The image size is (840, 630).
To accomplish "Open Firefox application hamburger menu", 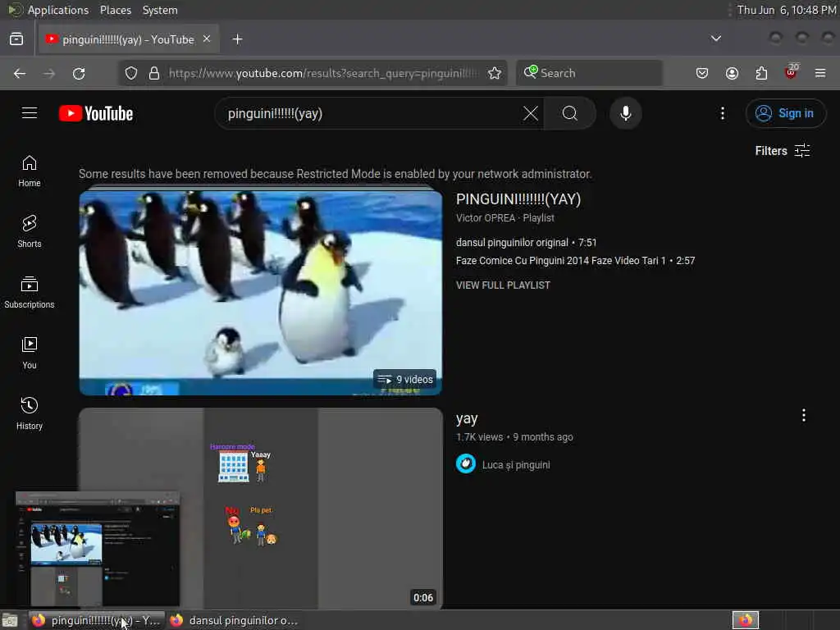I will point(820,73).
